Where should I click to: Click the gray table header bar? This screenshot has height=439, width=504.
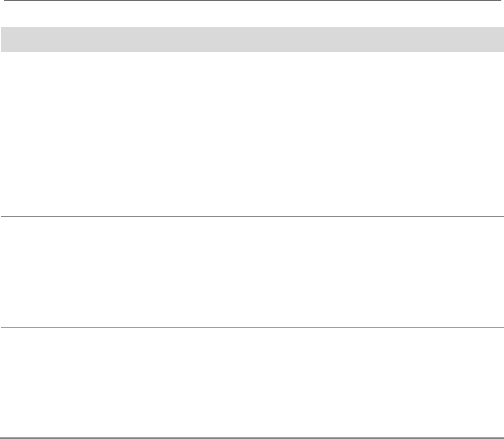click(x=252, y=39)
